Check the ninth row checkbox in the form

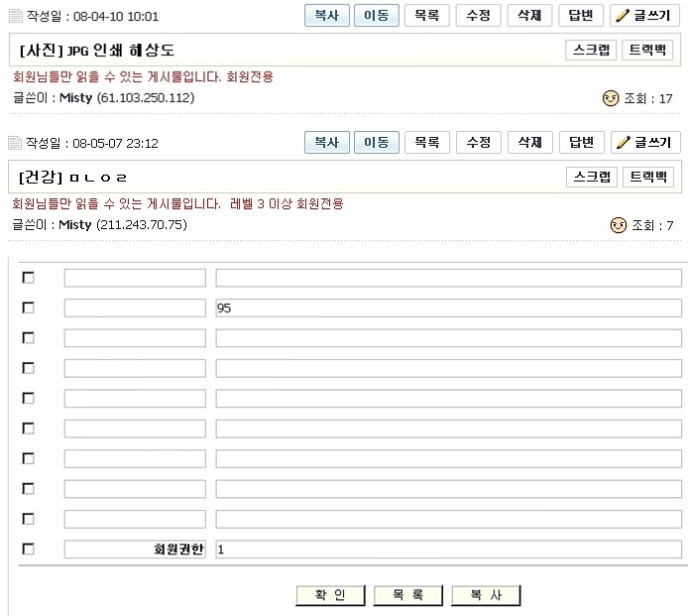click(28, 519)
